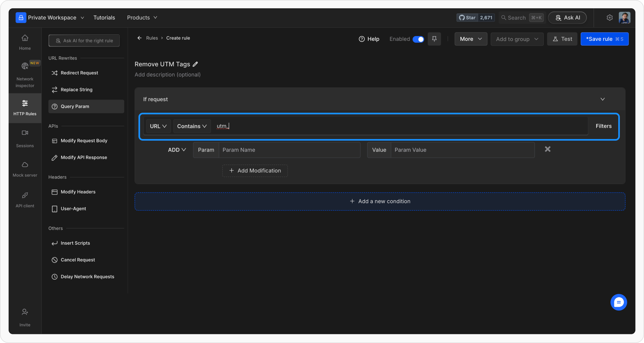Image resolution: width=644 pixels, height=343 pixels.
Task: Open API client in sidebar
Action: [x=25, y=200]
